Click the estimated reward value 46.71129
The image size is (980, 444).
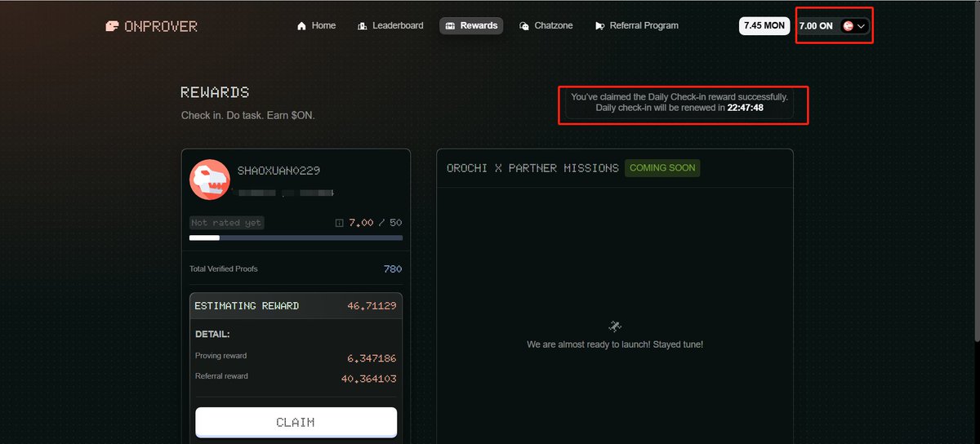tap(372, 306)
